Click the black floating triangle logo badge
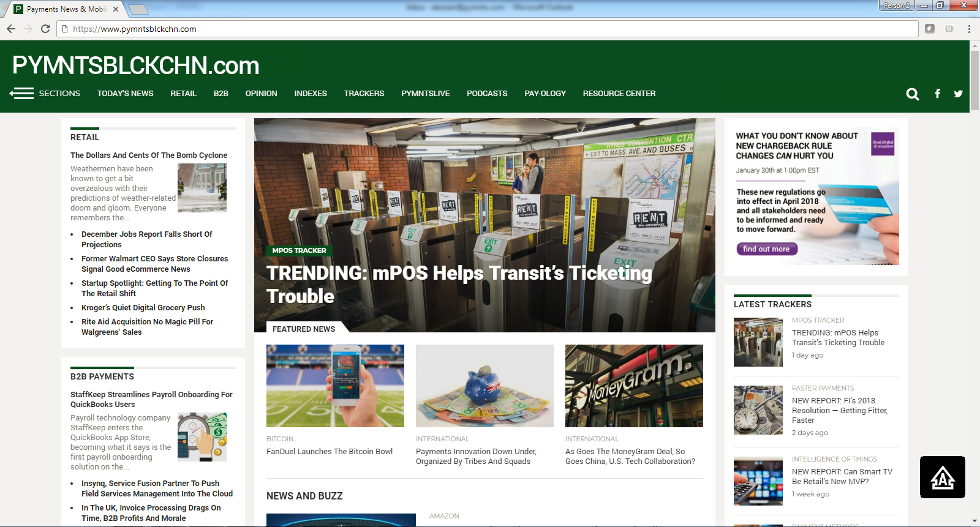 click(x=942, y=477)
